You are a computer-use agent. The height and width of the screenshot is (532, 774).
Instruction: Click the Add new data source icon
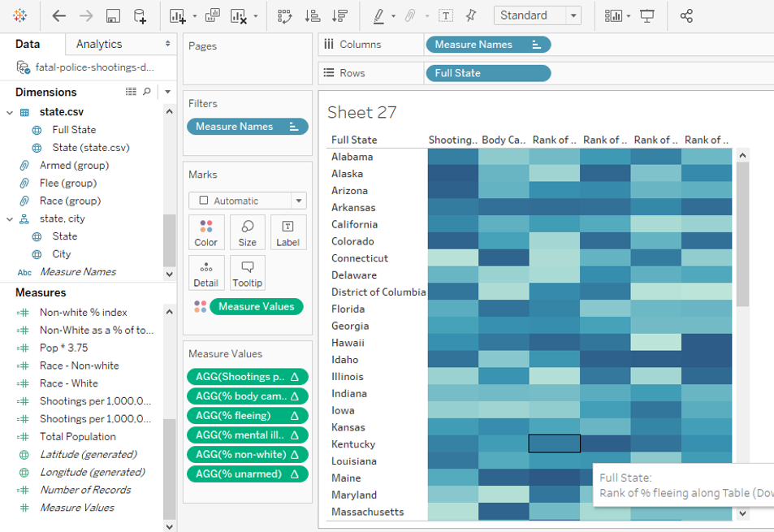pos(141,15)
